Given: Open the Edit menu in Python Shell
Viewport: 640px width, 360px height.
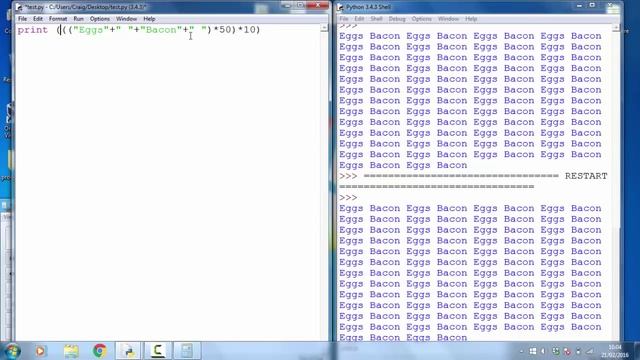Looking at the screenshot, I should 359,19.
